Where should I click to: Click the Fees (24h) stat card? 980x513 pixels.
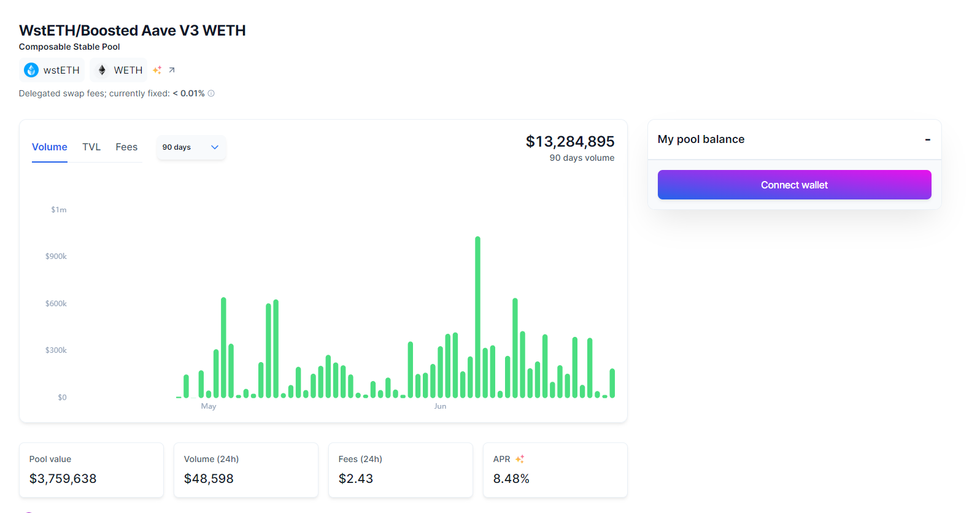(x=400, y=469)
